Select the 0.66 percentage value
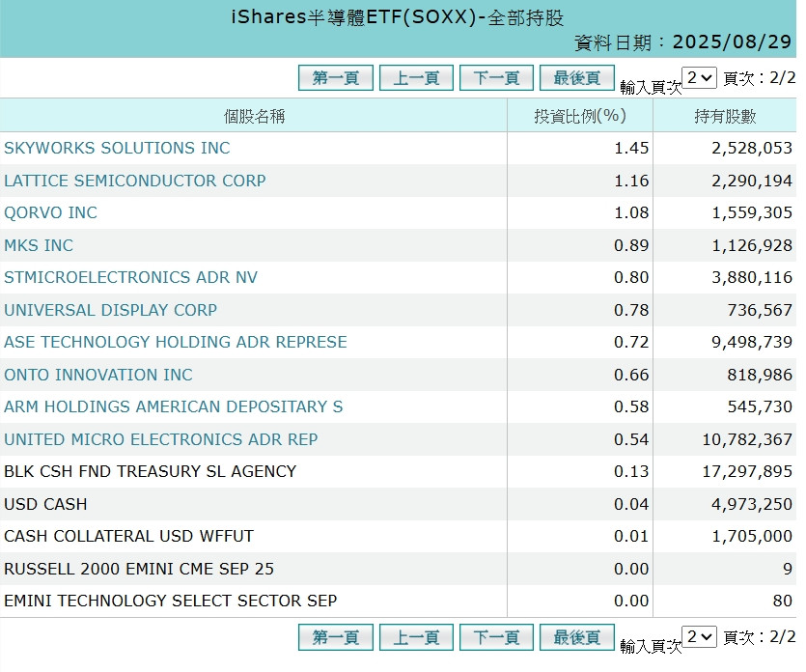Viewport: 806px width, 672px height. 631,376
